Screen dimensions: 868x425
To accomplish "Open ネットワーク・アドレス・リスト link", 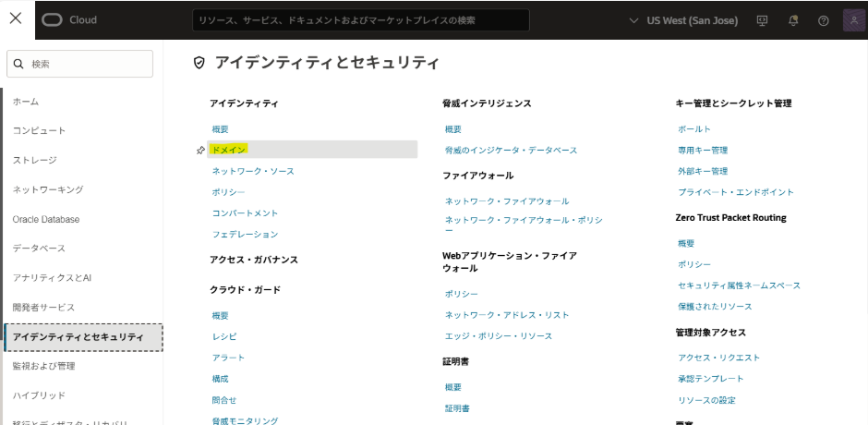I will pos(507,315).
